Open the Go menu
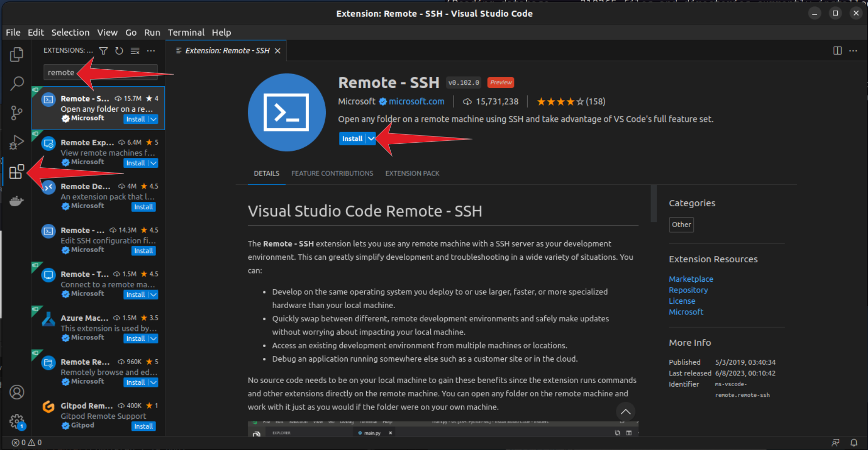868x450 pixels. pyautogui.click(x=131, y=32)
